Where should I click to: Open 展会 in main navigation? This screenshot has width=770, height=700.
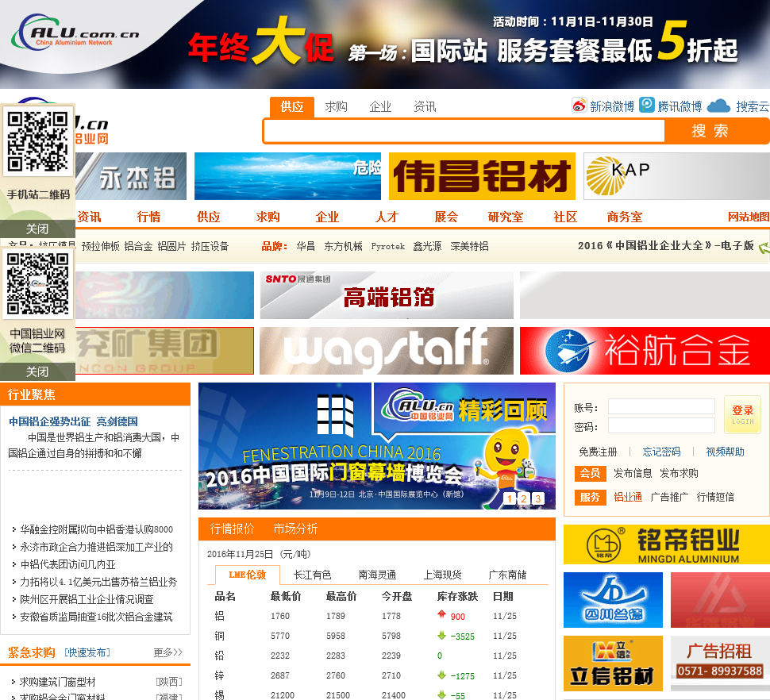[446, 217]
